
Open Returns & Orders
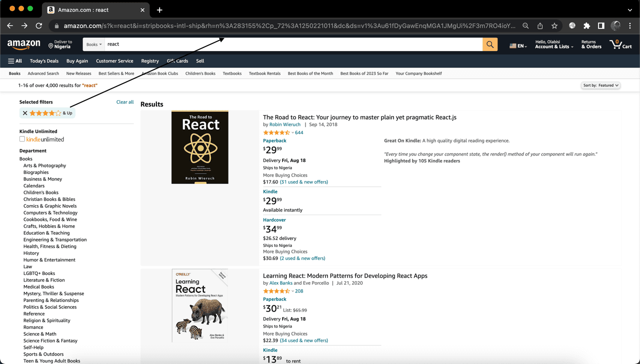pos(591,44)
